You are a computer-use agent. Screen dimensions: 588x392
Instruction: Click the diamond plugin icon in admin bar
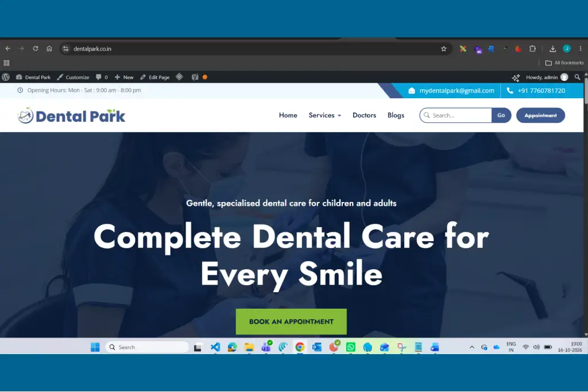[x=179, y=77]
